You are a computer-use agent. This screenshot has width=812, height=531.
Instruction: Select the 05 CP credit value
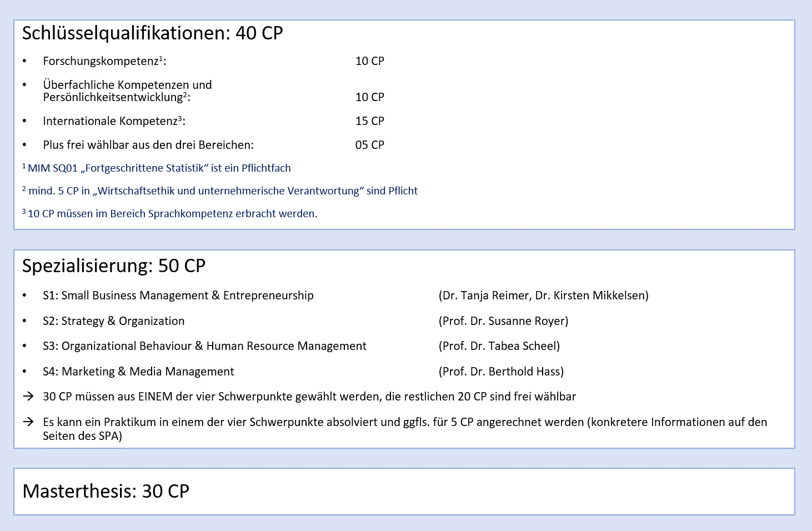coord(369,145)
